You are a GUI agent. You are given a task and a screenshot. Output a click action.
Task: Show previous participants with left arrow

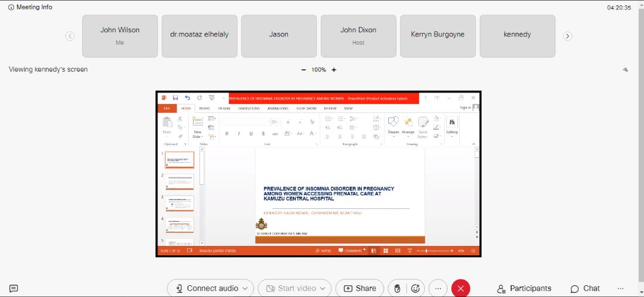point(70,36)
